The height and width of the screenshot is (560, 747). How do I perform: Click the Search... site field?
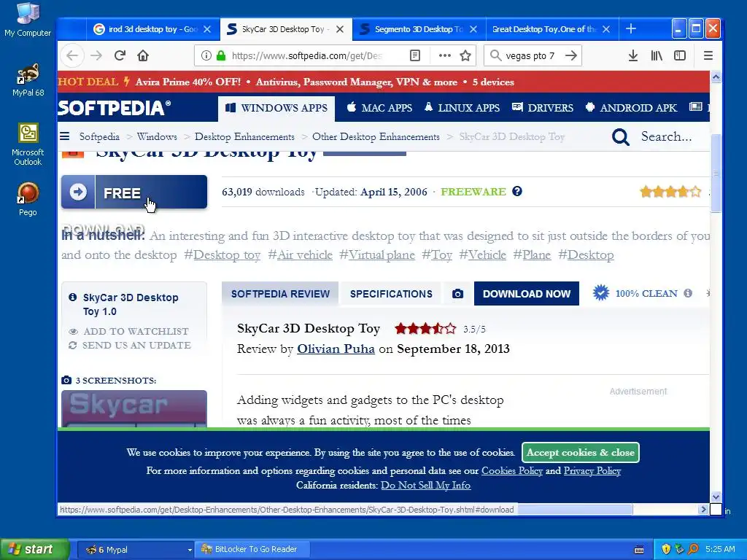tap(666, 136)
